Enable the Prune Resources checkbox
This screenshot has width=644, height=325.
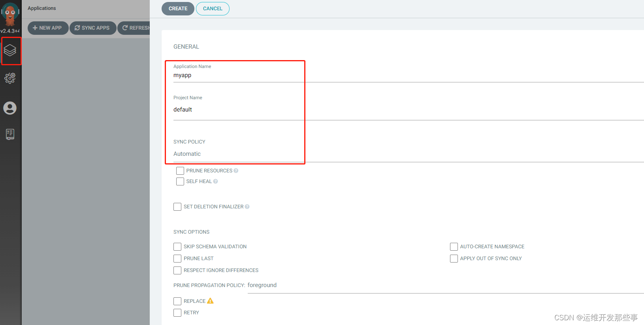click(180, 171)
